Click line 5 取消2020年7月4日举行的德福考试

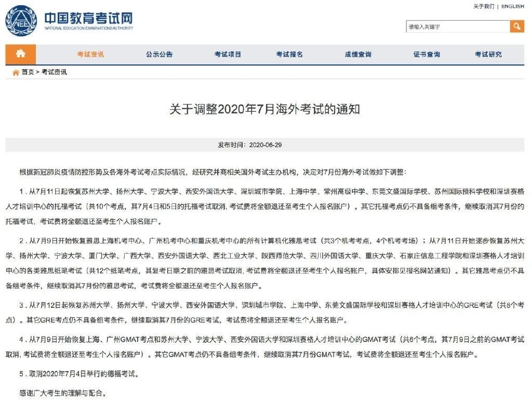79,374
